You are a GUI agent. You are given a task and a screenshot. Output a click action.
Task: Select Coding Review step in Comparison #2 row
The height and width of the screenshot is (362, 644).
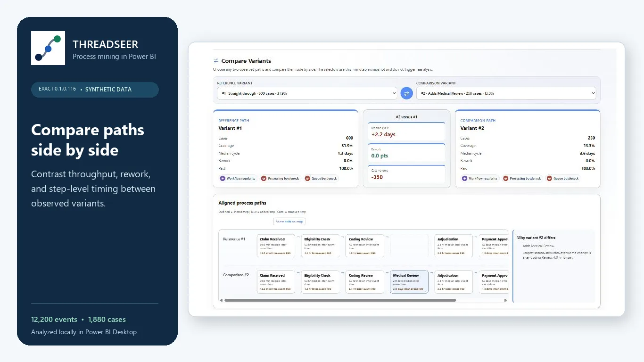pos(364,282)
